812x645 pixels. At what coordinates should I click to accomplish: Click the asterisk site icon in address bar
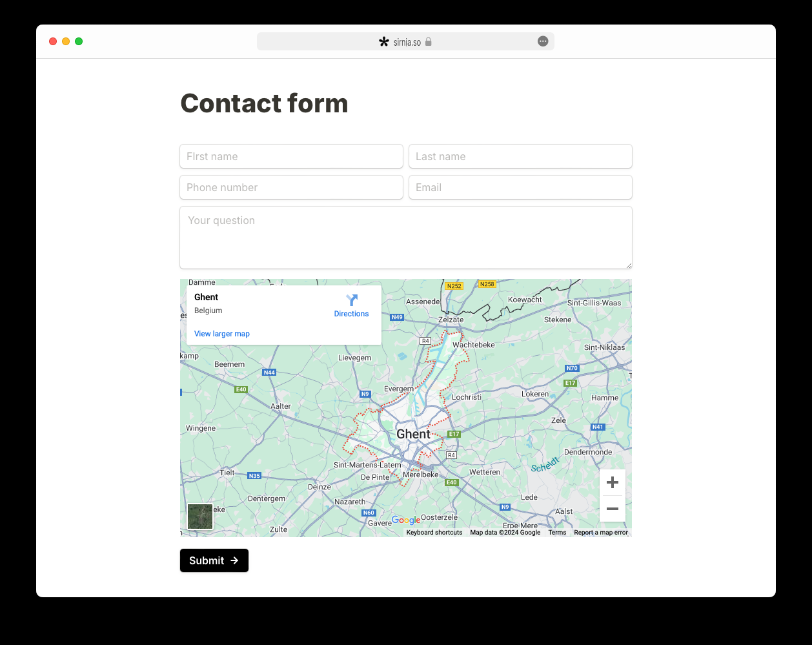[384, 42]
